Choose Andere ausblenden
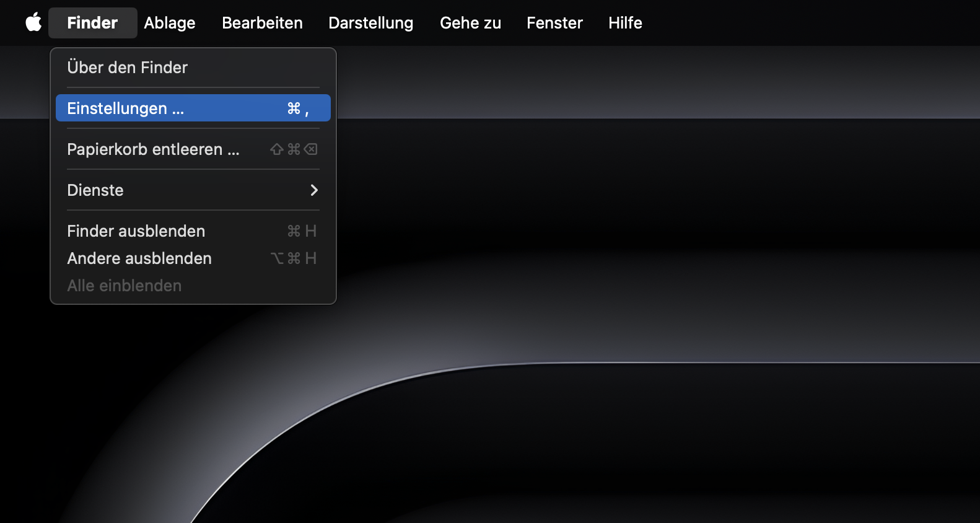The width and height of the screenshot is (980, 523). click(x=193, y=258)
